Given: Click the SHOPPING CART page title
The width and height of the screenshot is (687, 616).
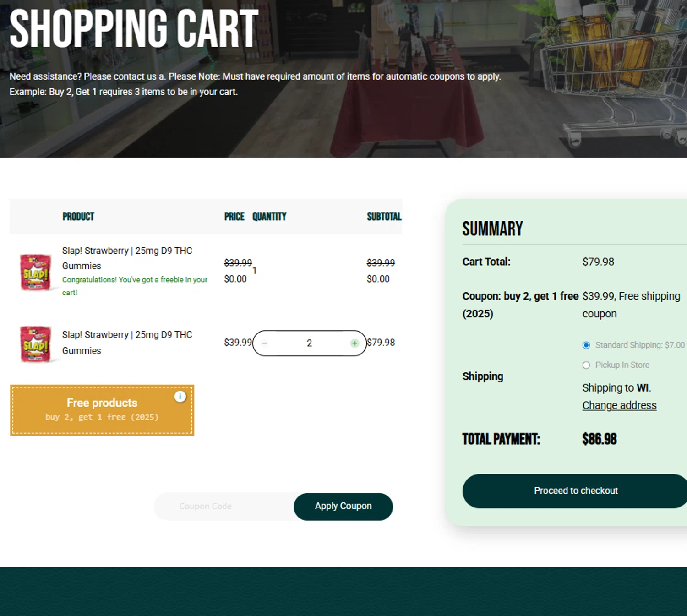Looking at the screenshot, I should click(x=134, y=28).
